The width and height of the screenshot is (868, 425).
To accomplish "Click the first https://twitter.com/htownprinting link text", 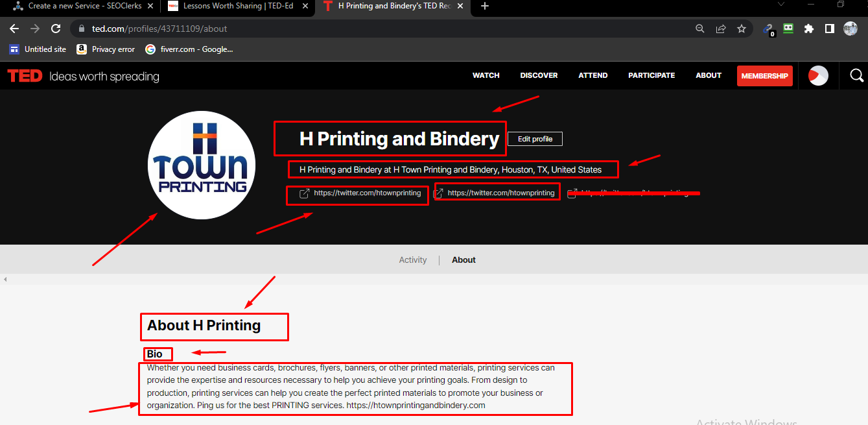I will pos(368,193).
